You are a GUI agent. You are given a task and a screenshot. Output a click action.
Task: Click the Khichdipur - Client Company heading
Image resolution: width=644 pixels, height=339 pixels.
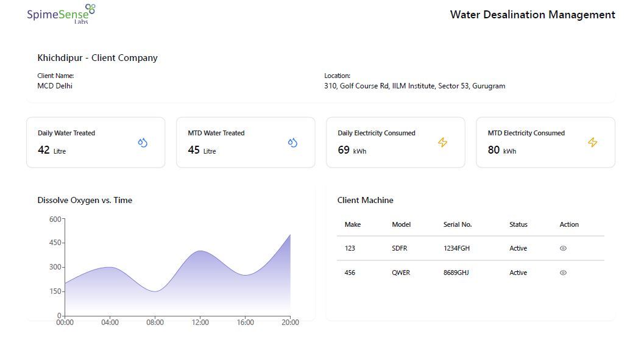[97, 58]
